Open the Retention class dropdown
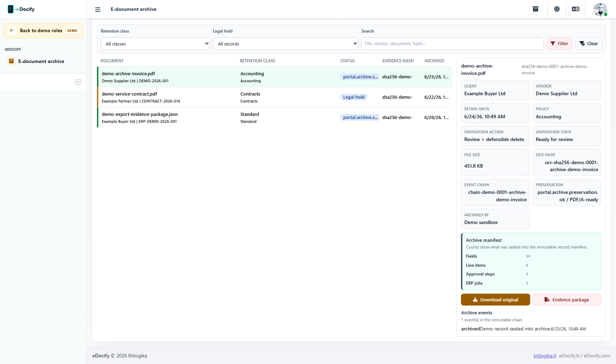The image size is (616, 364). (155, 44)
